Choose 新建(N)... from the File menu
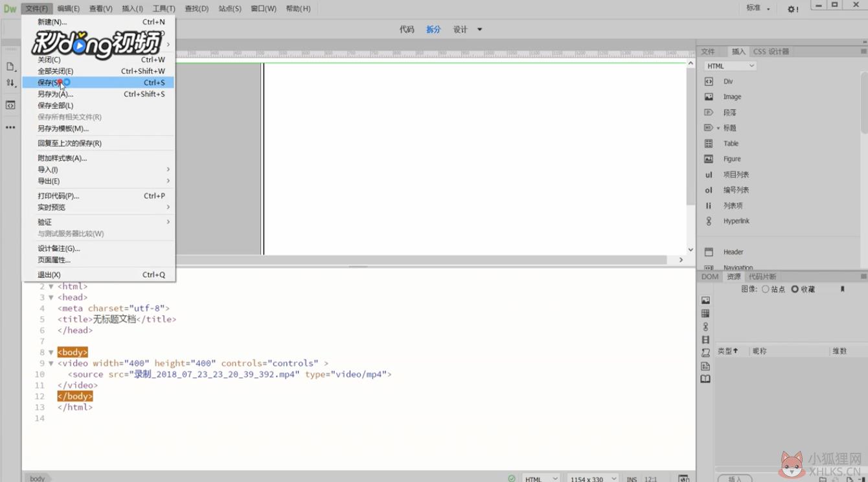Image resolution: width=868 pixels, height=482 pixels. (98, 22)
